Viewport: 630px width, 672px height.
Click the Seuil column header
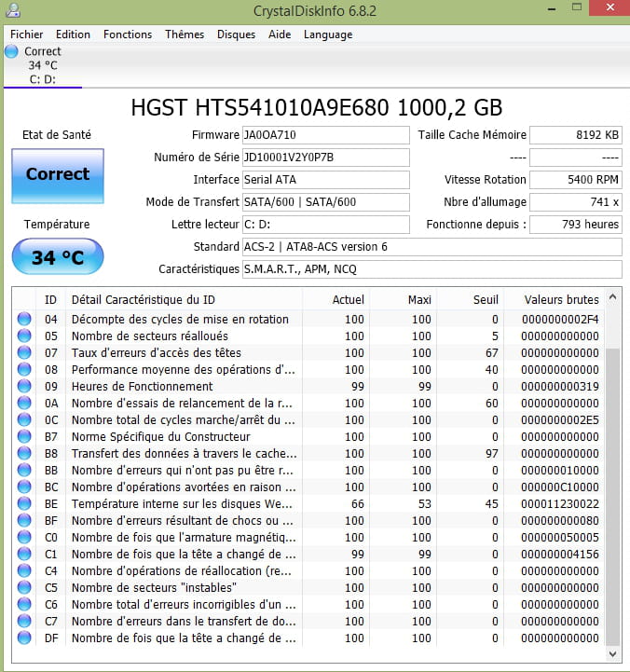471,299
